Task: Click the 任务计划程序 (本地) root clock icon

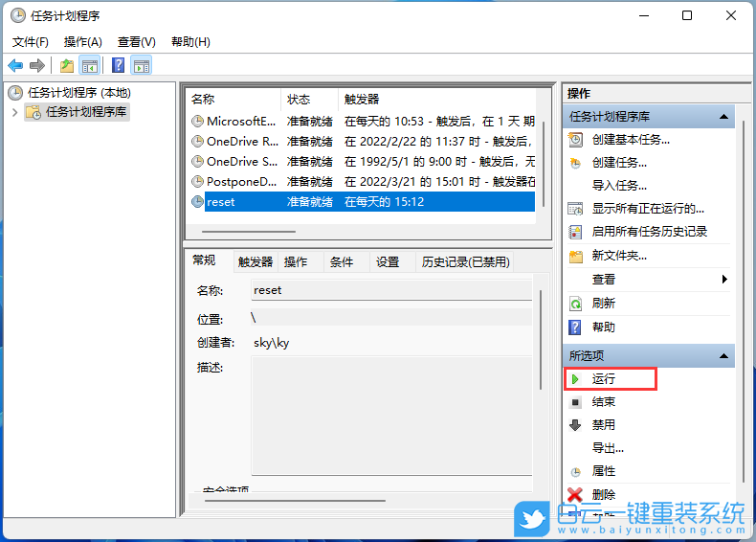Action: (16, 93)
